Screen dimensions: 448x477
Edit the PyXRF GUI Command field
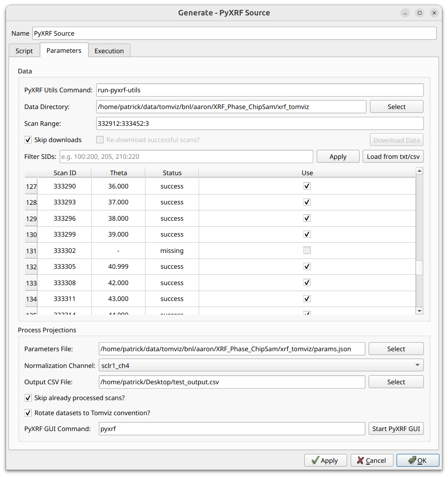pyautogui.click(x=232, y=428)
